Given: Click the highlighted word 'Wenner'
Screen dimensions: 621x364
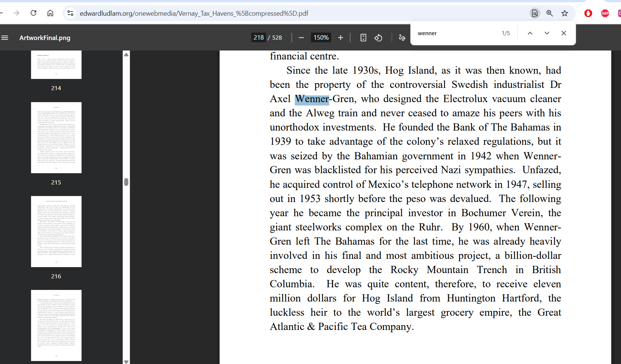Looking at the screenshot, I should [x=312, y=99].
